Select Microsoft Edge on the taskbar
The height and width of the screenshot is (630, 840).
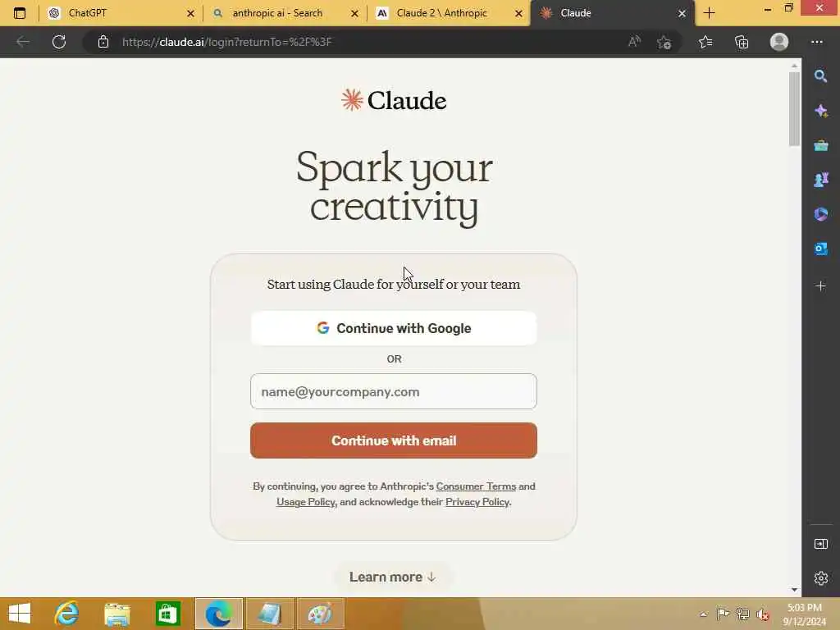tap(218, 614)
